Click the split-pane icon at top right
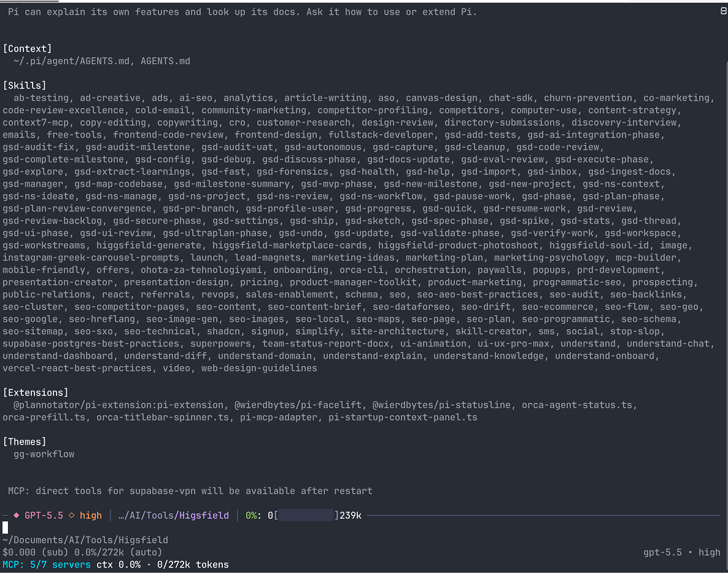 (x=723, y=10)
